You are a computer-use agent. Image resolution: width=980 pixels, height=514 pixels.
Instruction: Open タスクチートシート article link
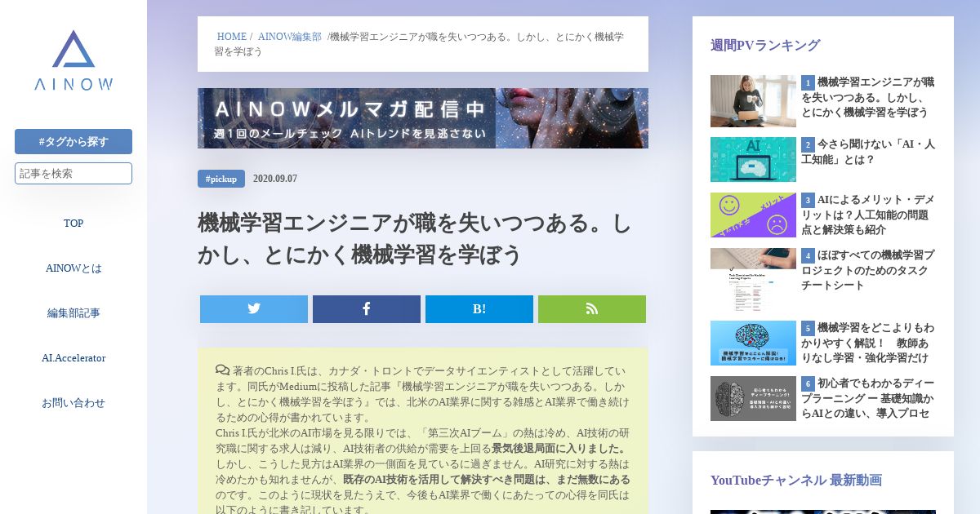click(x=868, y=270)
